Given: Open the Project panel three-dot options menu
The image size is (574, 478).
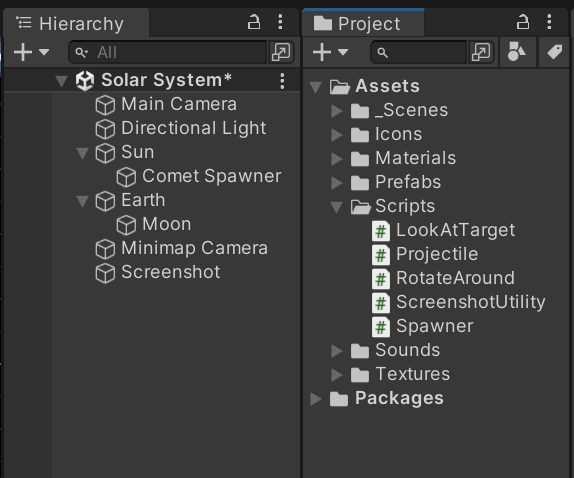Looking at the screenshot, I should (x=549, y=22).
